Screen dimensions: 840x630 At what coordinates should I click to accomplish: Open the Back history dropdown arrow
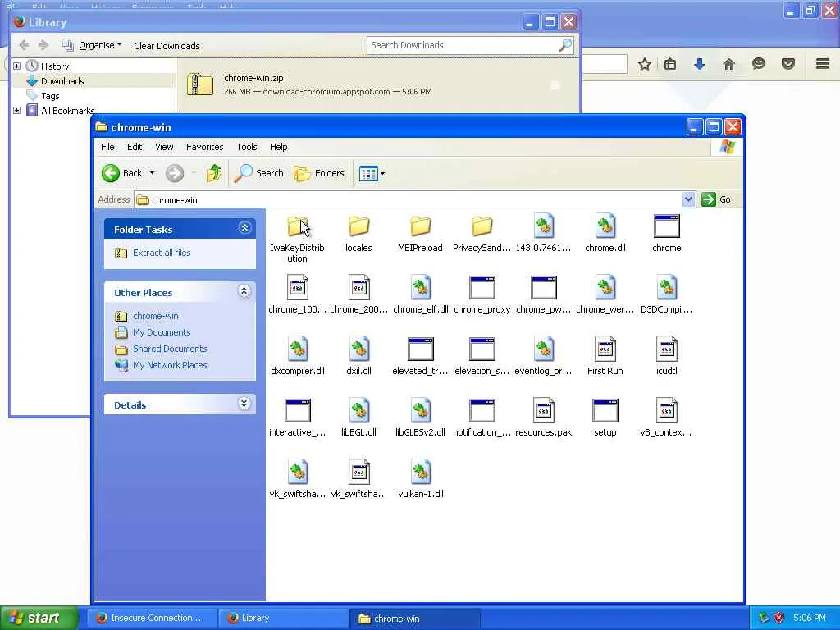pos(152,173)
